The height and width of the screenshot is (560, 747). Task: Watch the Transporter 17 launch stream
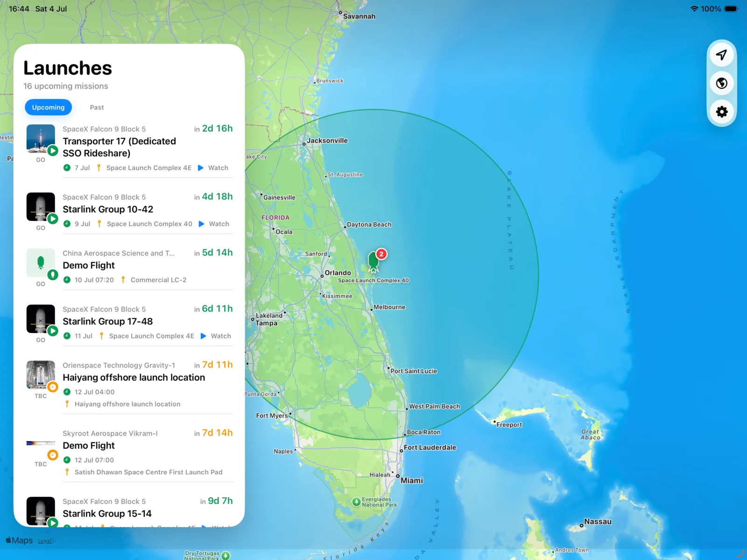coord(218,168)
